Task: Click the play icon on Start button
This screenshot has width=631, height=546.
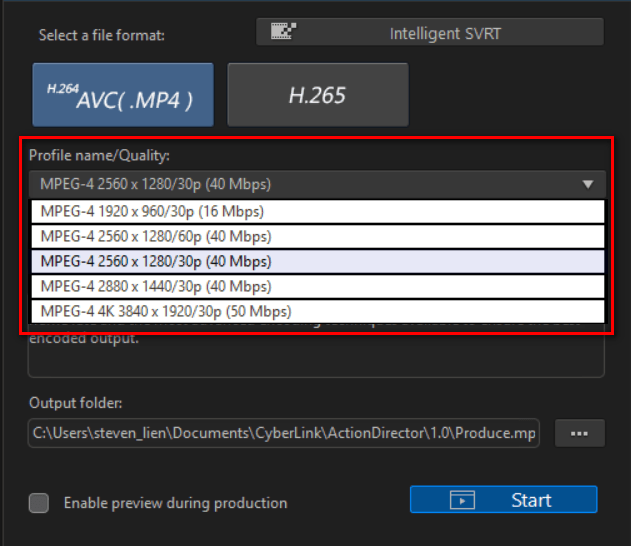Action: click(x=462, y=500)
